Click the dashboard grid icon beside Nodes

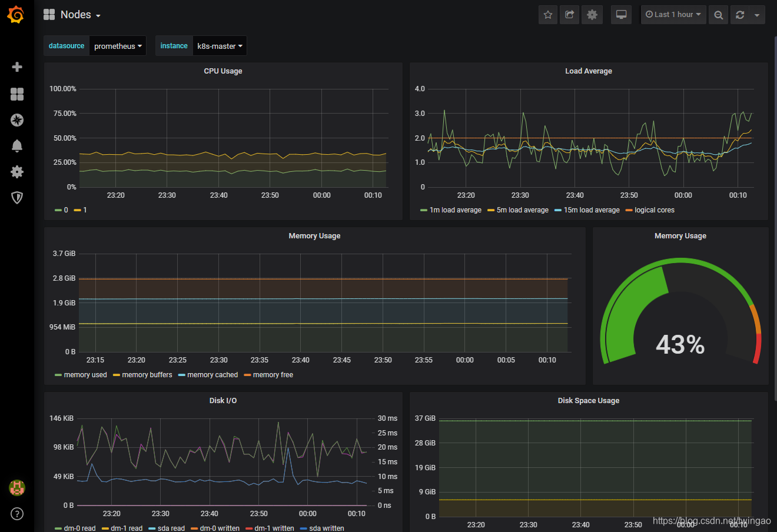pyautogui.click(x=49, y=15)
